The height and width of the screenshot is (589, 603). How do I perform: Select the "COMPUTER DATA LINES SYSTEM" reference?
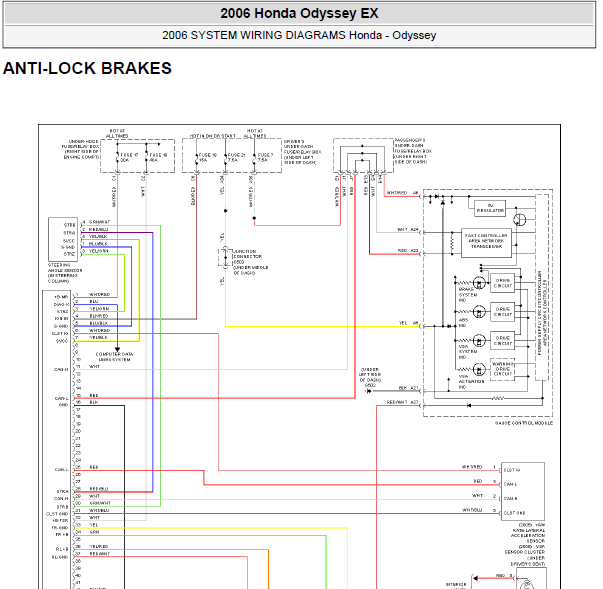(x=114, y=357)
